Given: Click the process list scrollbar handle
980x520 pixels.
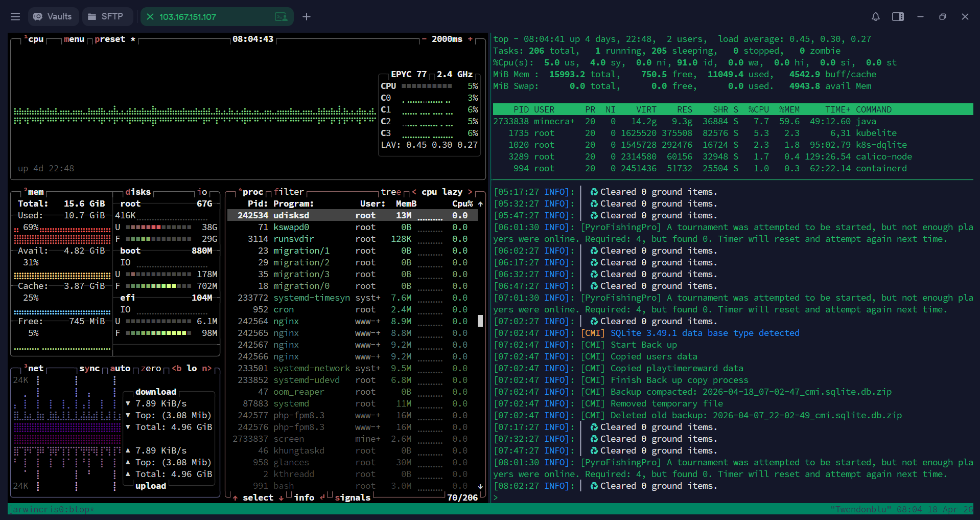Looking at the screenshot, I should [480, 321].
